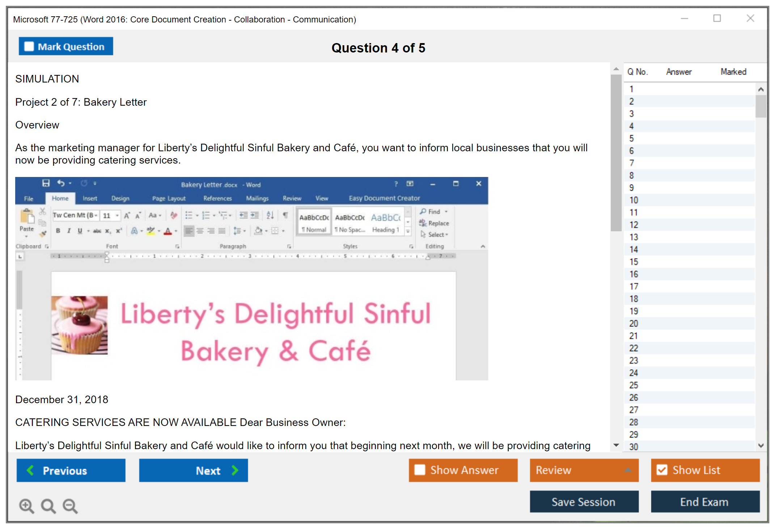778x532 pixels.
Task: Click the zoom in magnifier icon
Action: [x=26, y=506]
